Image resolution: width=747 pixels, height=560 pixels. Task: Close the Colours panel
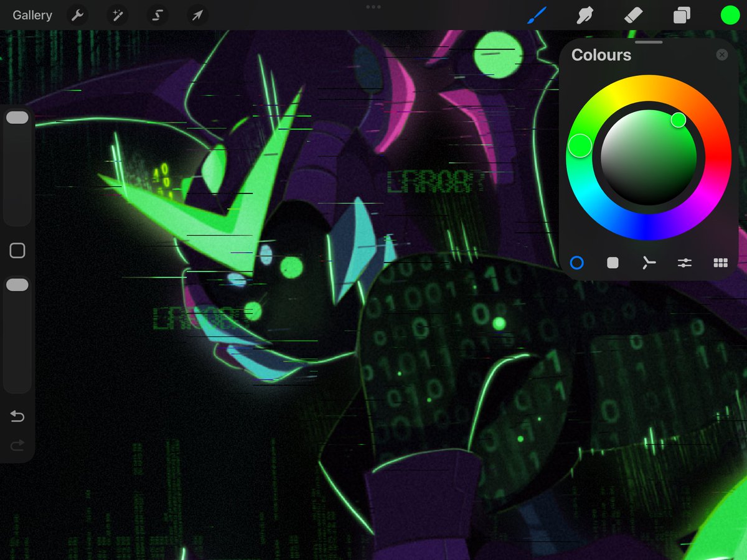pos(722,55)
